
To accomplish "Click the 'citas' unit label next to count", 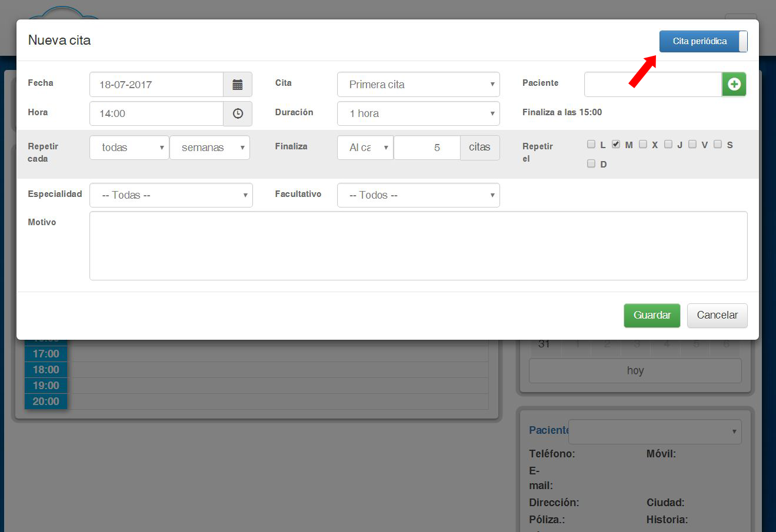I will (x=479, y=148).
